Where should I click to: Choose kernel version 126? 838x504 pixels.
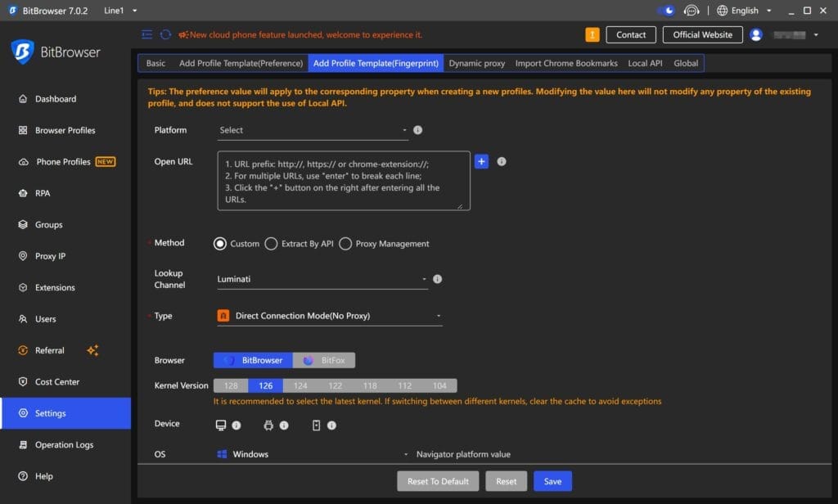coord(266,385)
